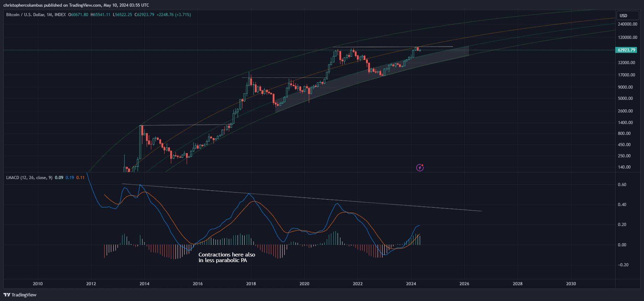Open the USD currency selector
This screenshot has height=301, width=644.
click(x=624, y=15)
